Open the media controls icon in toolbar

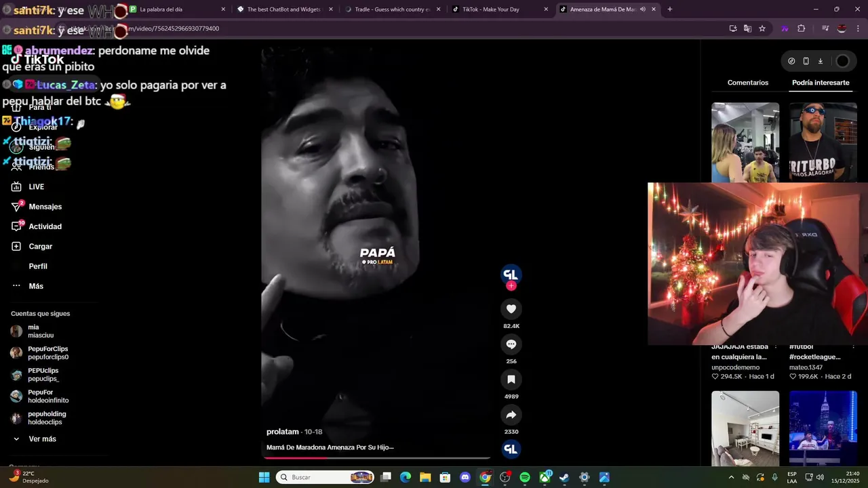pos(825,28)
